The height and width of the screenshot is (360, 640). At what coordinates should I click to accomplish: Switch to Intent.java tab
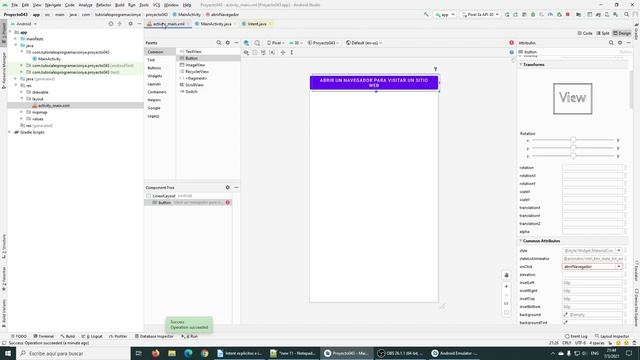tap(257, 24)
